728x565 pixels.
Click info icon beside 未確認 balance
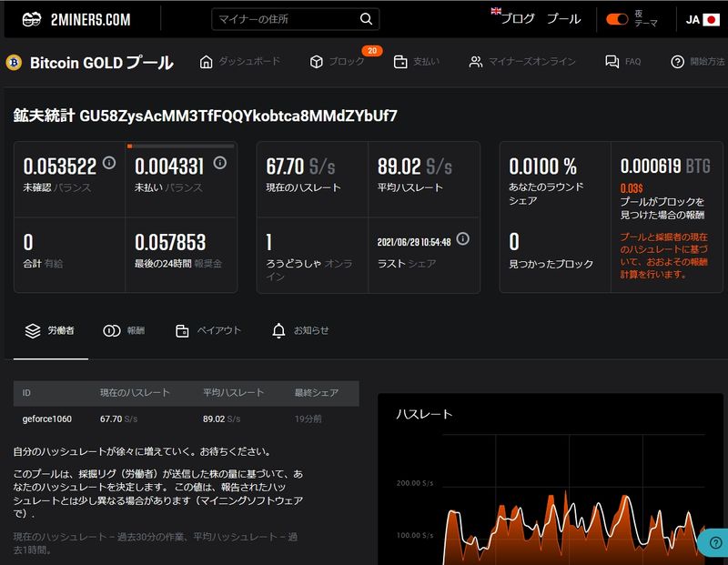109,163
